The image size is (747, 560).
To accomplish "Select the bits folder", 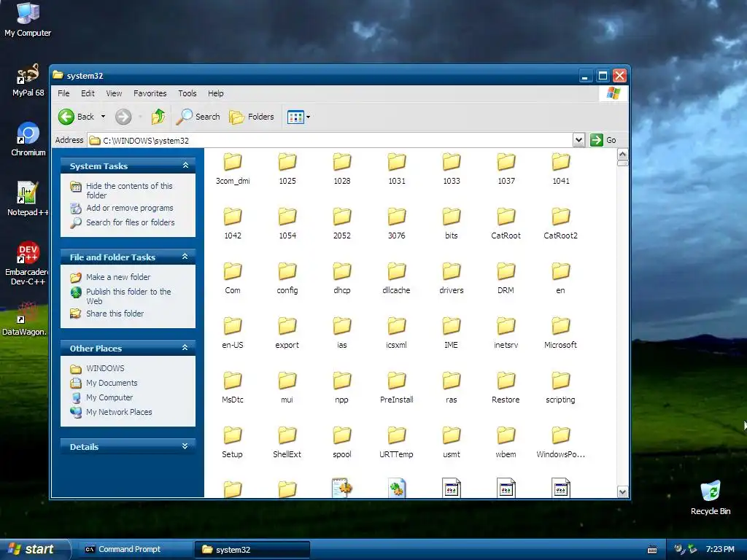I will 451,223.
